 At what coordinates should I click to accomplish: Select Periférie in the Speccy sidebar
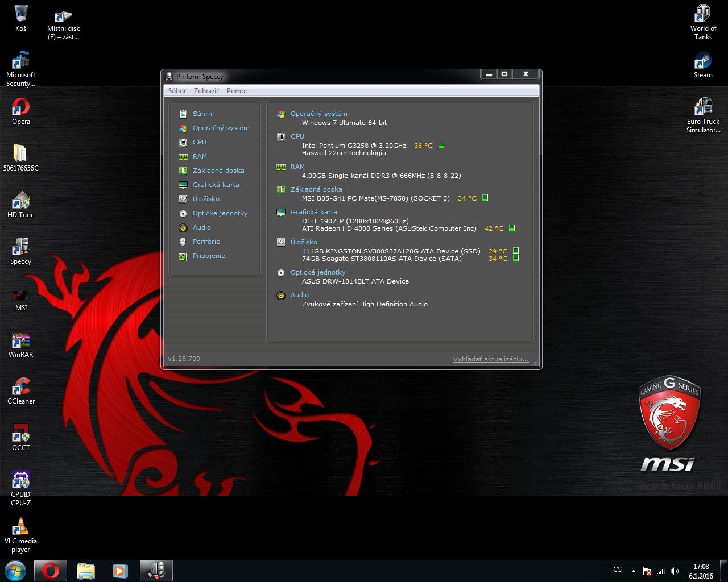[206, 242]
